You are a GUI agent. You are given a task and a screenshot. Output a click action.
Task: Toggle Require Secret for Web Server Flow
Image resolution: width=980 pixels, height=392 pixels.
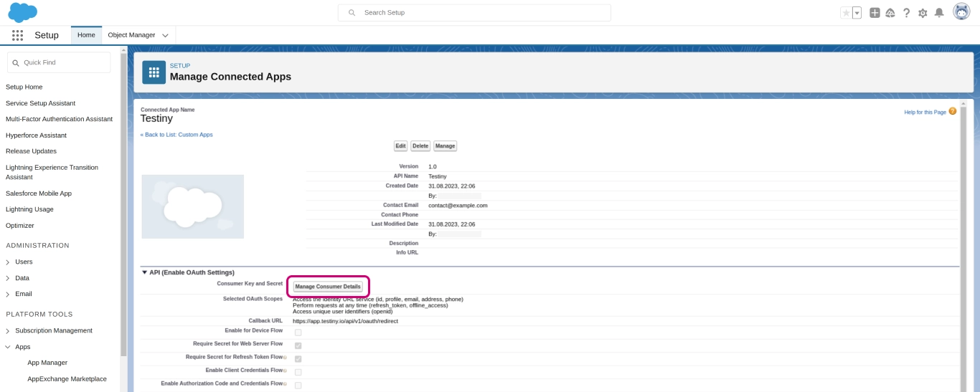[298, 345]
